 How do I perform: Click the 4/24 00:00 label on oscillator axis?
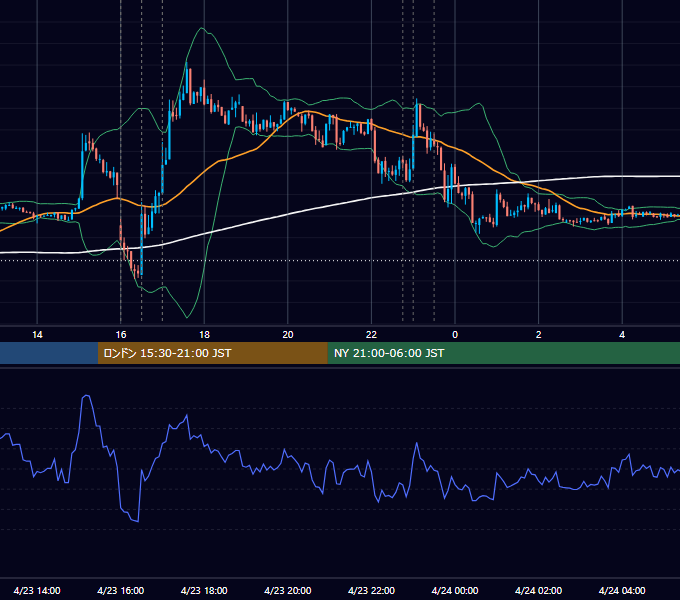pyautogui.click(x=455, y=590)
